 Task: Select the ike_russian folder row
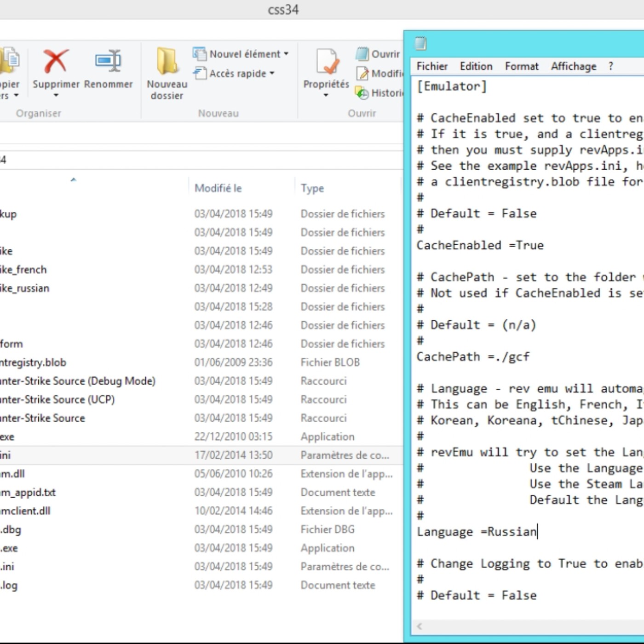pyautogui.click(x=201, y=288)
